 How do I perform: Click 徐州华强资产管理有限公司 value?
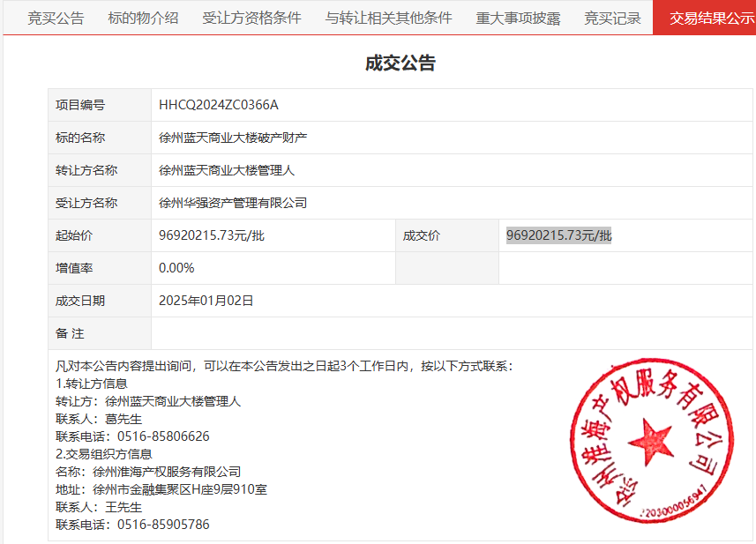(233, 204)
